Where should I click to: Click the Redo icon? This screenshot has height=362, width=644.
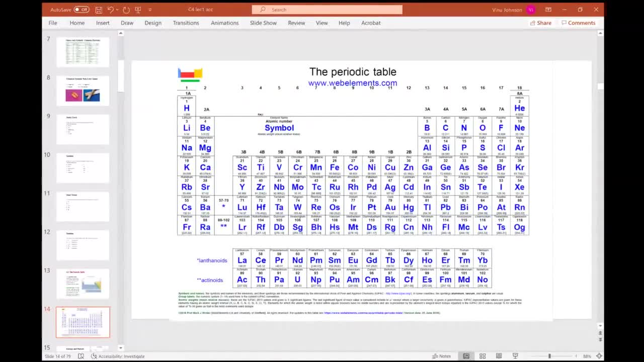click(126, 10)
